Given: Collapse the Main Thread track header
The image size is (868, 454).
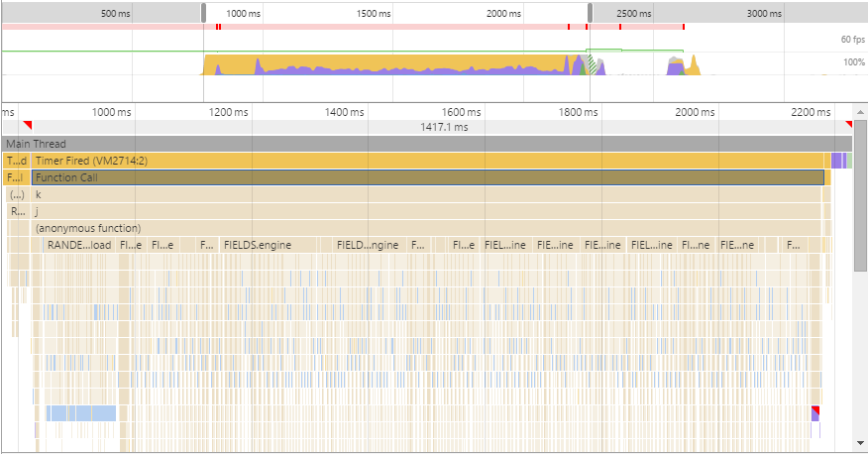Looking at the screenshot, I should [x=427, y=144].
